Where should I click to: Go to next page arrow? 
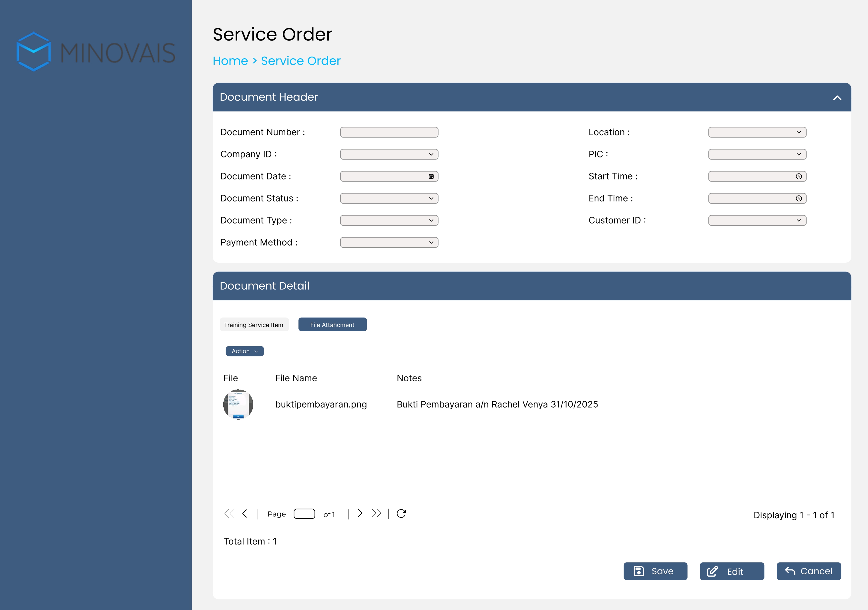click(x=360, y=513)
